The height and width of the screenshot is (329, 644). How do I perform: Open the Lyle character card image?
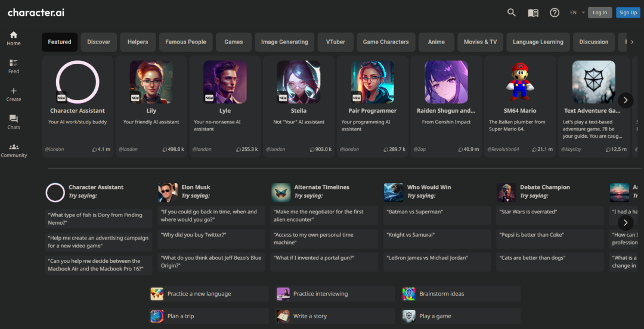click(x=225, y=82)
